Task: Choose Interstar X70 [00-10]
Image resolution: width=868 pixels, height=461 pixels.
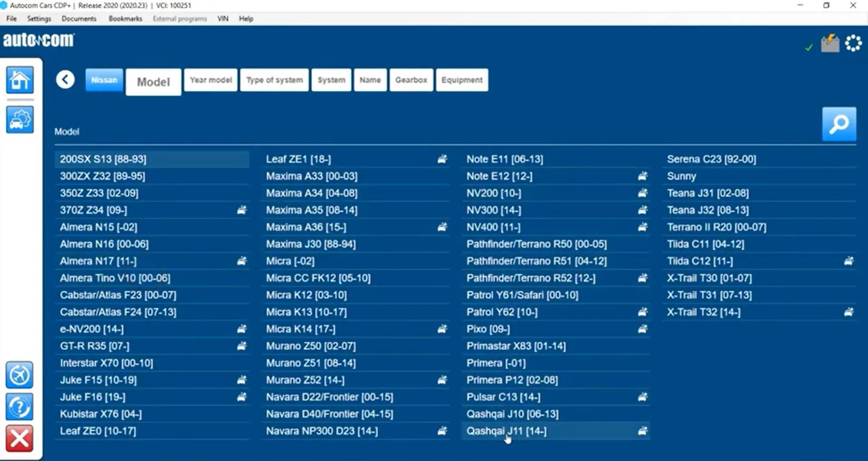Action: (152, 363)
